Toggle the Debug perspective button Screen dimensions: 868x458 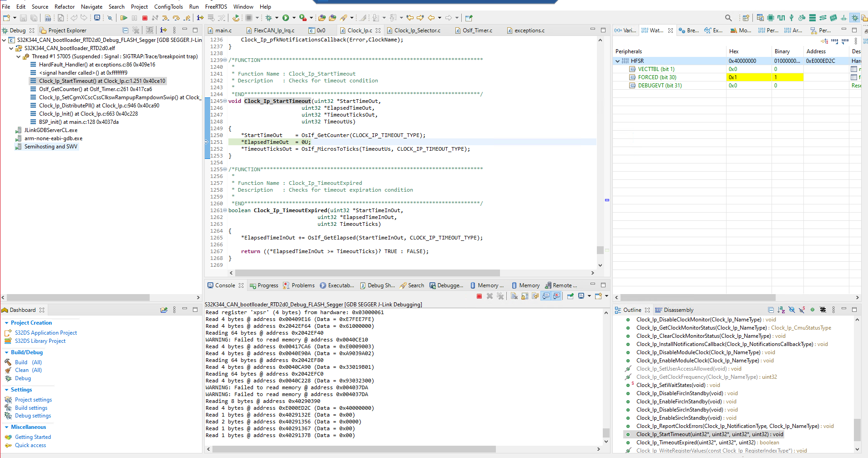(x=855, y=18)
